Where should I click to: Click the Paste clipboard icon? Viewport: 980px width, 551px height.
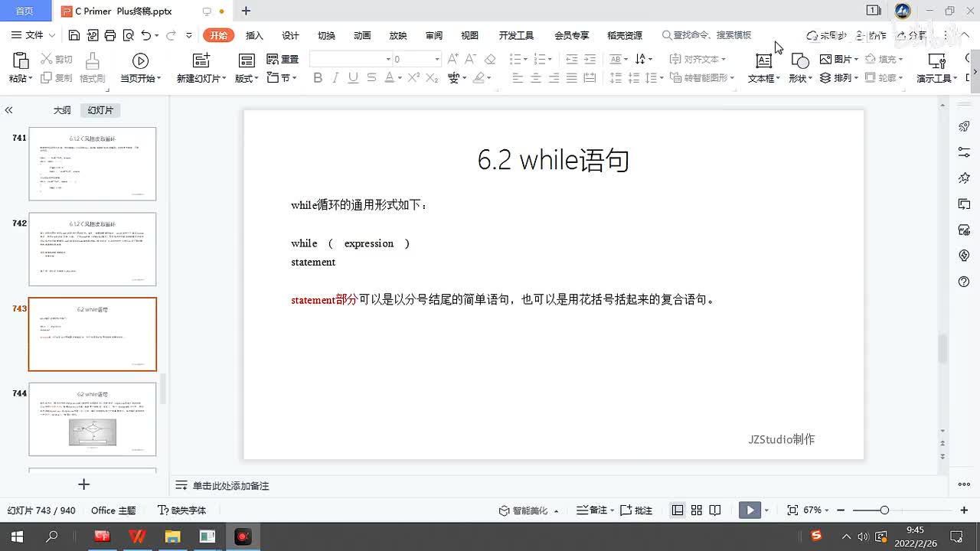pyautogui.click(x=20, y=61)
